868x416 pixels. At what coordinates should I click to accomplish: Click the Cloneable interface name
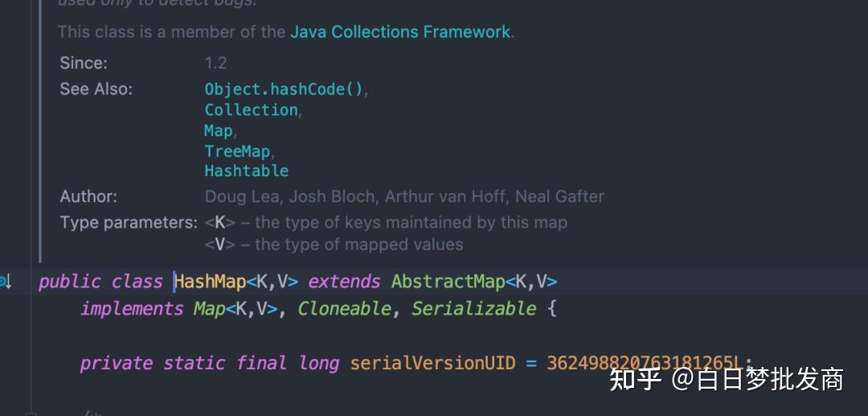[x=345, y=309]
